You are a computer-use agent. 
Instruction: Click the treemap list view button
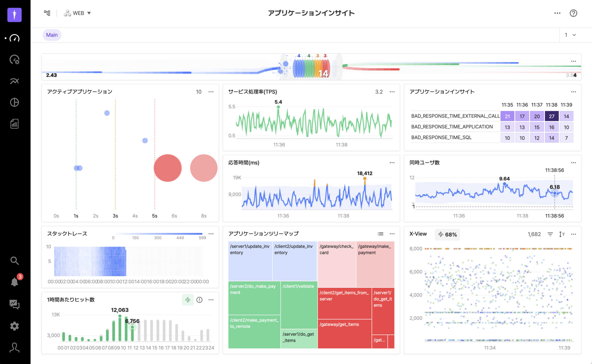tap(380, 234)
